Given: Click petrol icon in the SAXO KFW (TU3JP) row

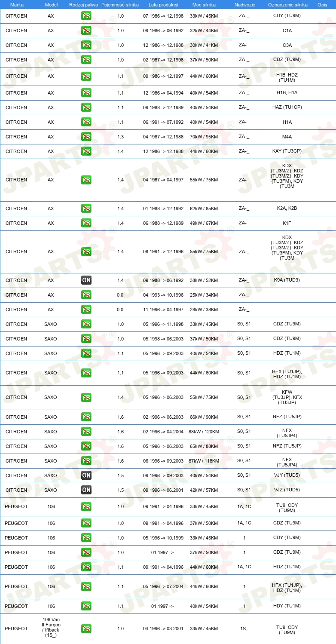Looking at the screenshot, I should (86, 397).
